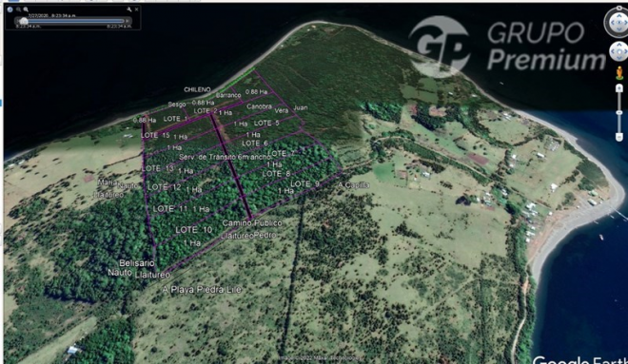Click the 'Juan' map label
Viewport: 628px width, 364px height.
point(301,107)
